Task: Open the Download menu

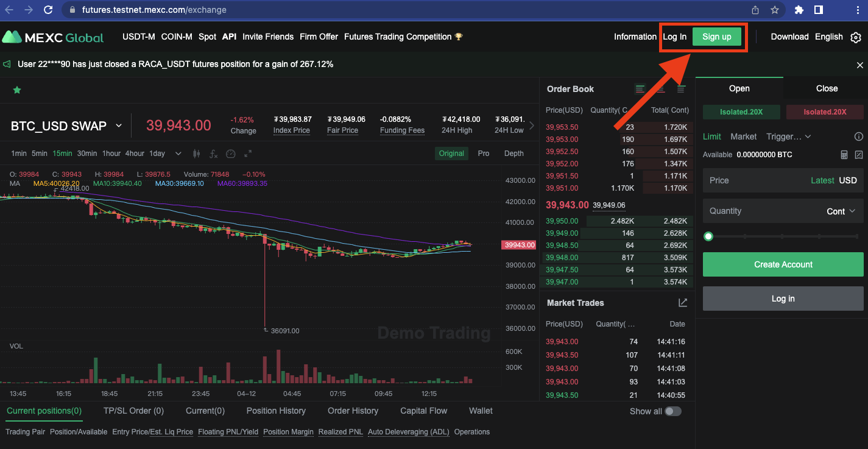Action: [x=789, y=37]
